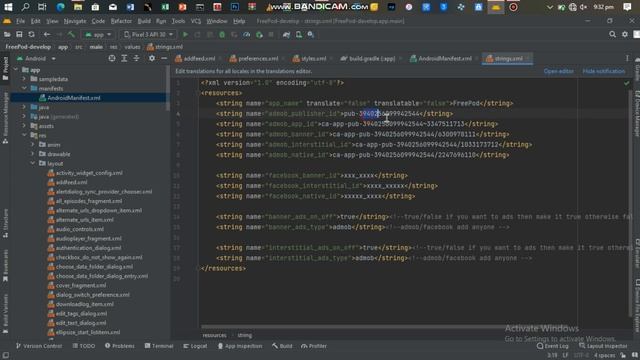Open Windows search on taskbar
This screenshot has width=640, height=360.
25,7
